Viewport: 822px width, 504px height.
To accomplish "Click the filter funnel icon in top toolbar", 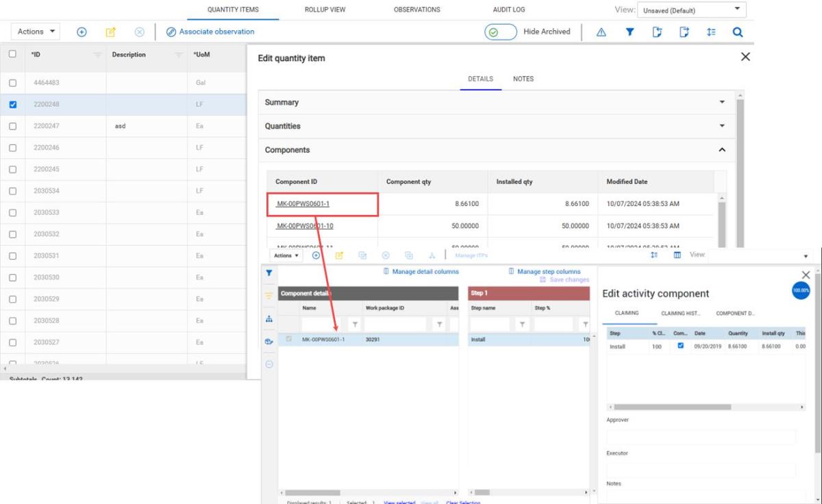I will [630, 32].
